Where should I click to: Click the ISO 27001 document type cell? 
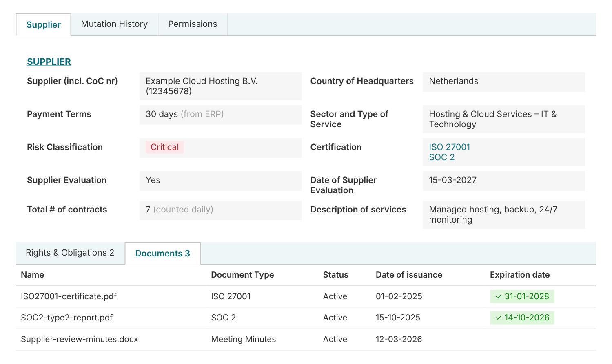click(x=231, y=296)
